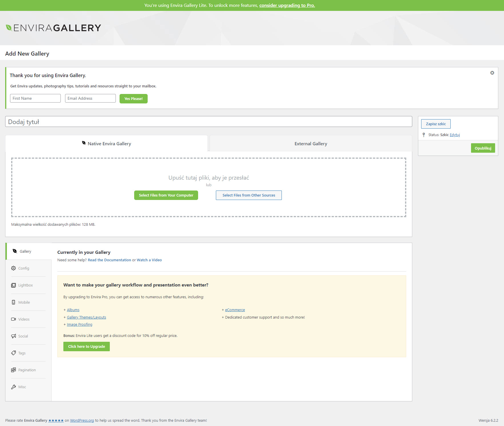Open Gallery Themes/Layouts link

pos(86,317)
